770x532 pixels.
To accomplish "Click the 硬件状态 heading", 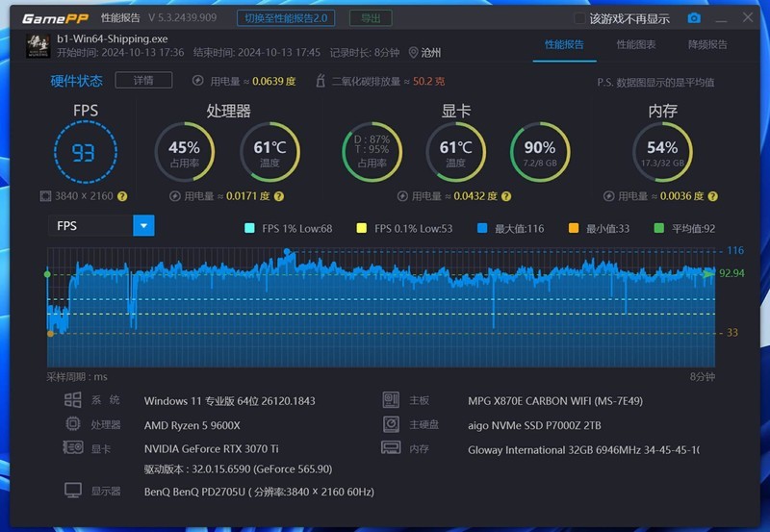I will point(77,81).
